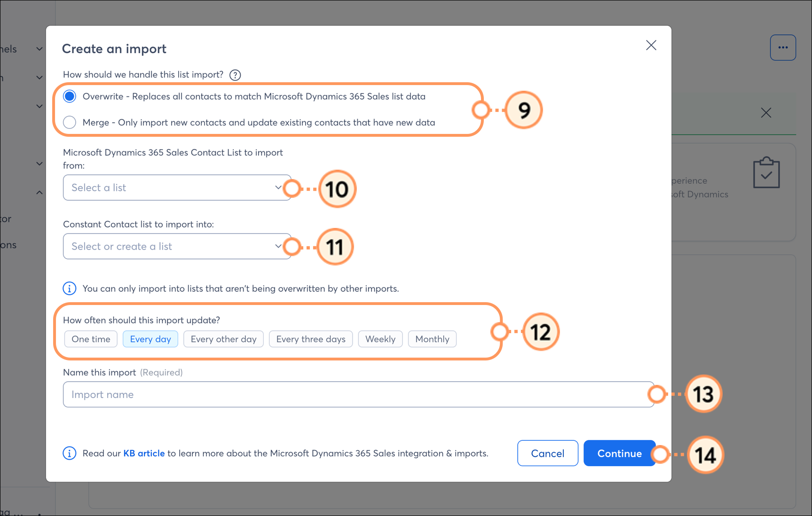Choose Weekly update frequency
This screenshot has height=516, width=812.
[x=380, y=339]
